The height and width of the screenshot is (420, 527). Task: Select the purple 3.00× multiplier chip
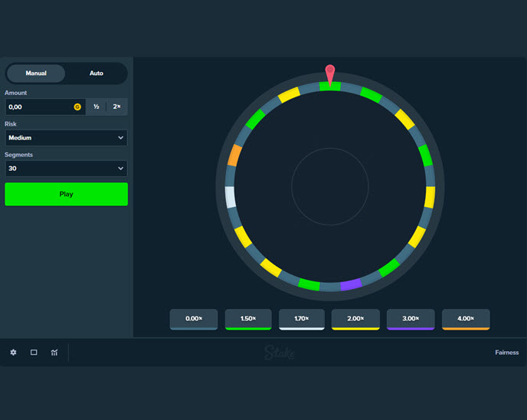[411, 319]
